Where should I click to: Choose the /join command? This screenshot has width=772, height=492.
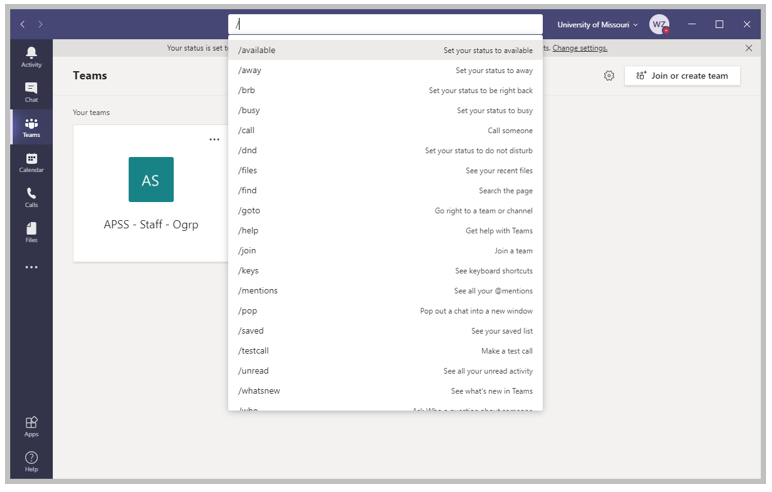pos(385,251)
